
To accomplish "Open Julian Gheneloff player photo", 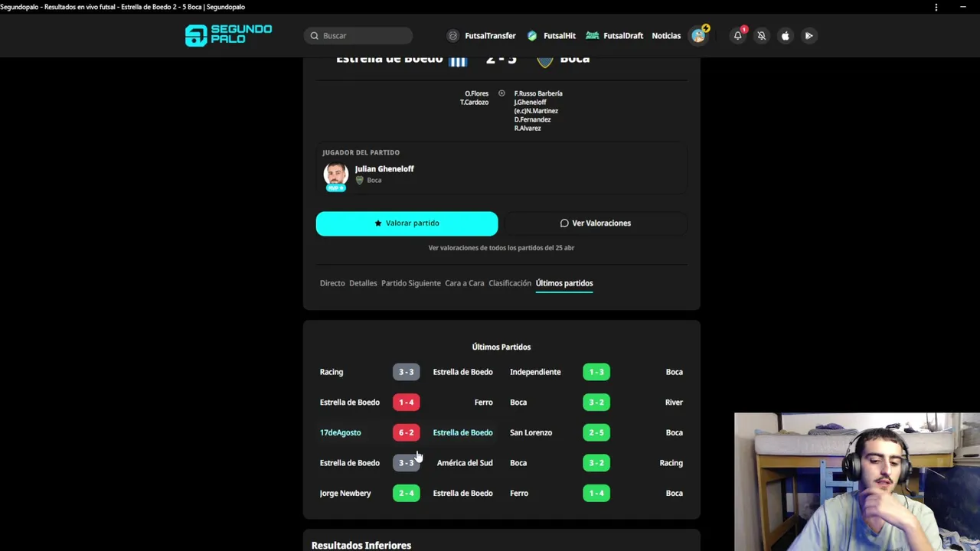I will click(x=335, y=175).
